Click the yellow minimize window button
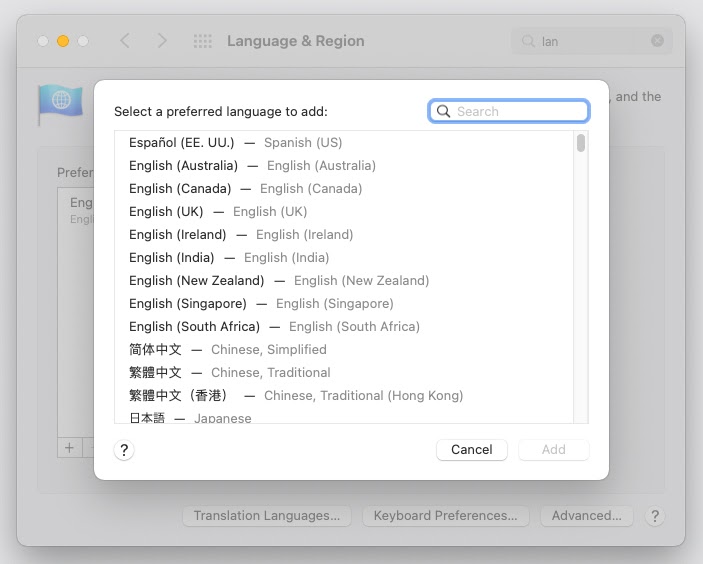This screenshot has width=703, height=564. [63, 41]
